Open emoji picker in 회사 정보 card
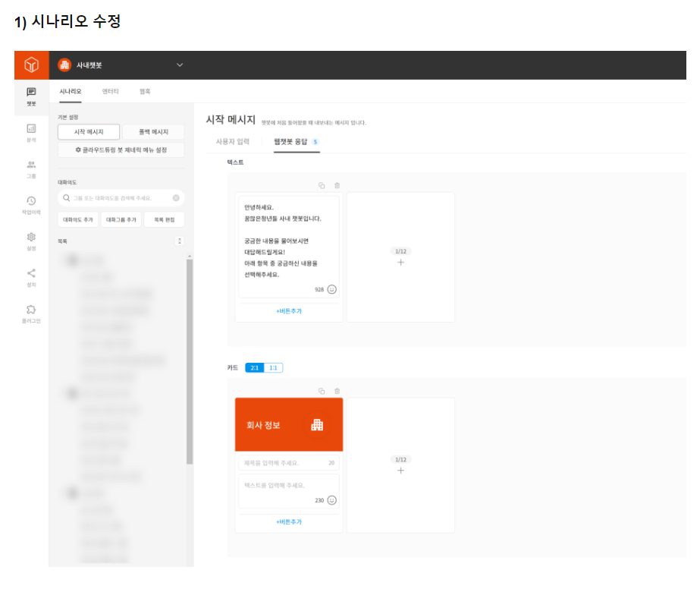The width and height of the screenshot is (700, 589). click(x=331, y=500)
